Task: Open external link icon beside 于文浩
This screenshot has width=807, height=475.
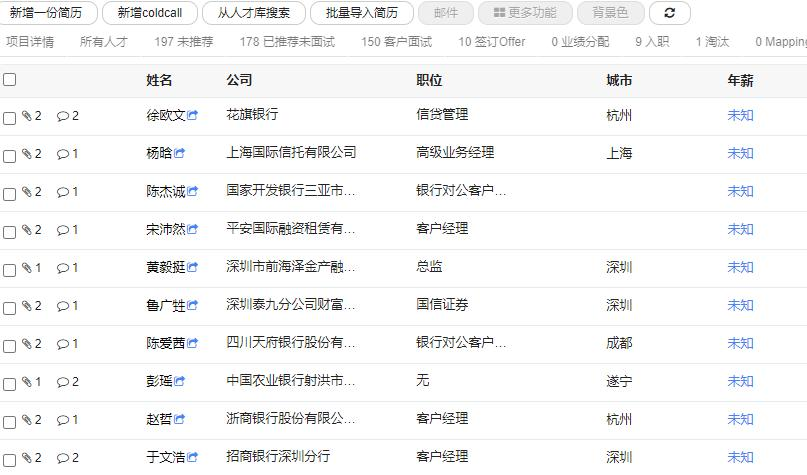Action: coord(193,458)
